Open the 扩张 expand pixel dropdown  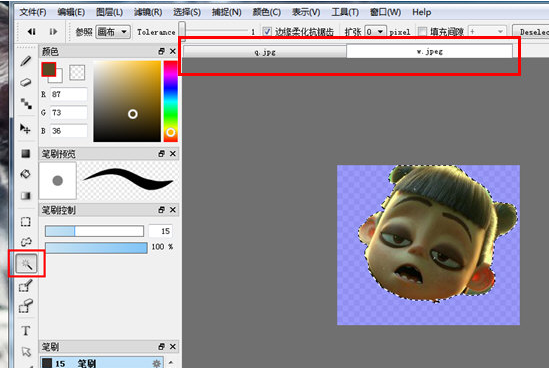(376, 32)
